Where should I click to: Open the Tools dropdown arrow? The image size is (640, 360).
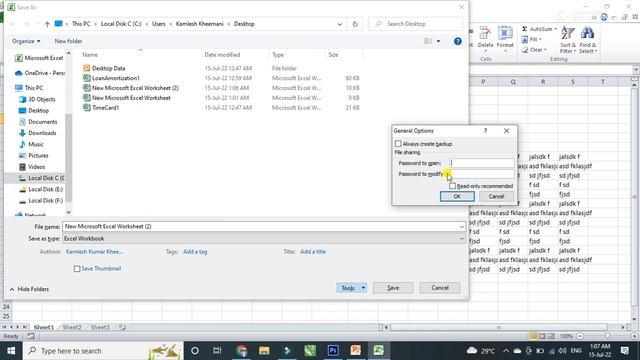pyautogui.click(x=363, y=288)
